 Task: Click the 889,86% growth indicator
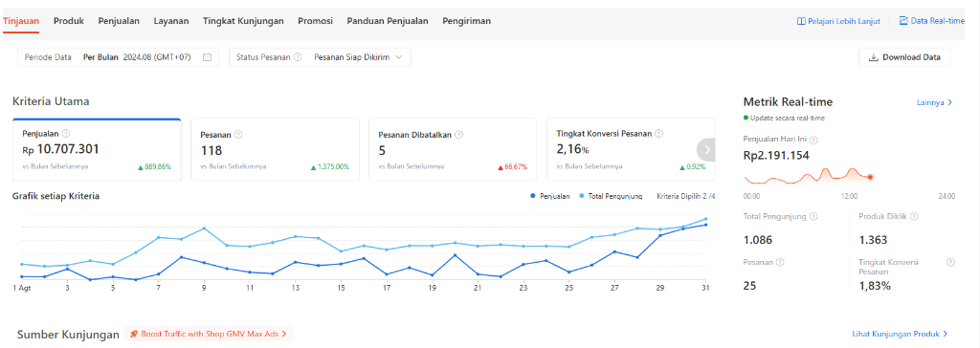click(154, 166)
